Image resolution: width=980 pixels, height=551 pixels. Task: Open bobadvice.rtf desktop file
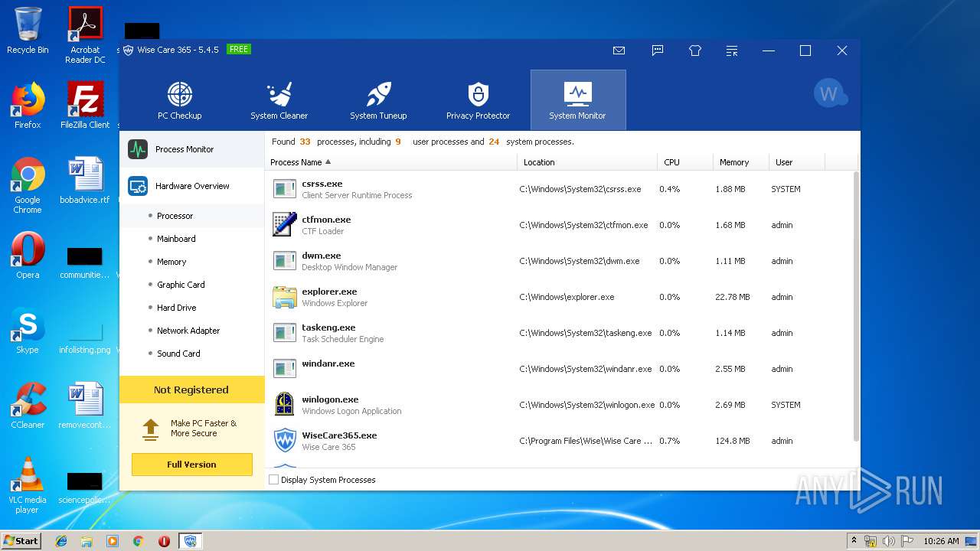tap(85, 181)
